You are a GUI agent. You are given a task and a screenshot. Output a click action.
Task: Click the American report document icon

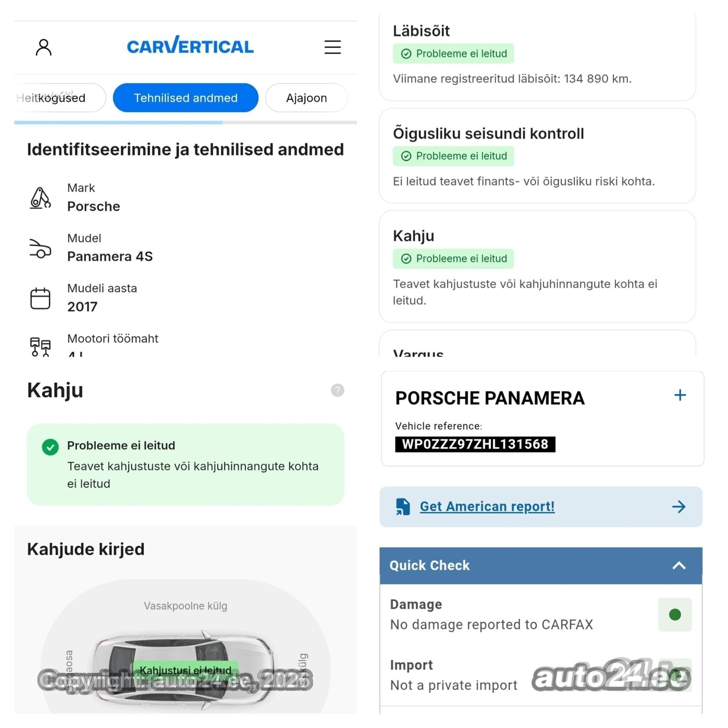[x=403, y=506]
